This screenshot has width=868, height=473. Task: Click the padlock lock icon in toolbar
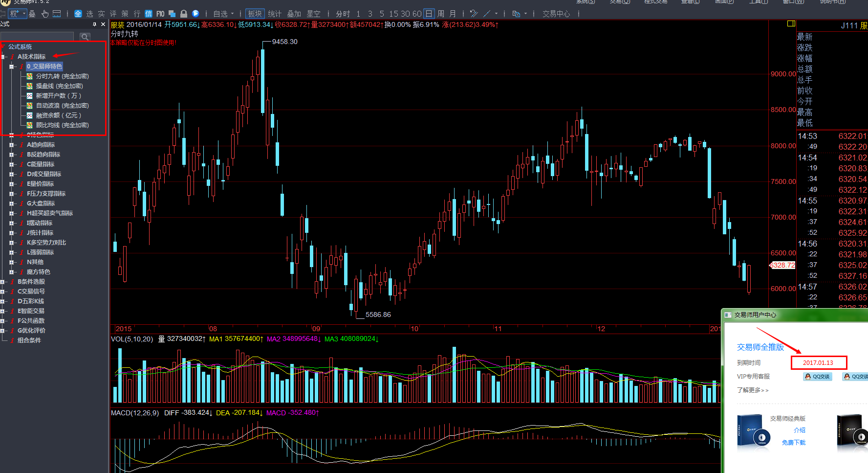[x=184, y=14]
